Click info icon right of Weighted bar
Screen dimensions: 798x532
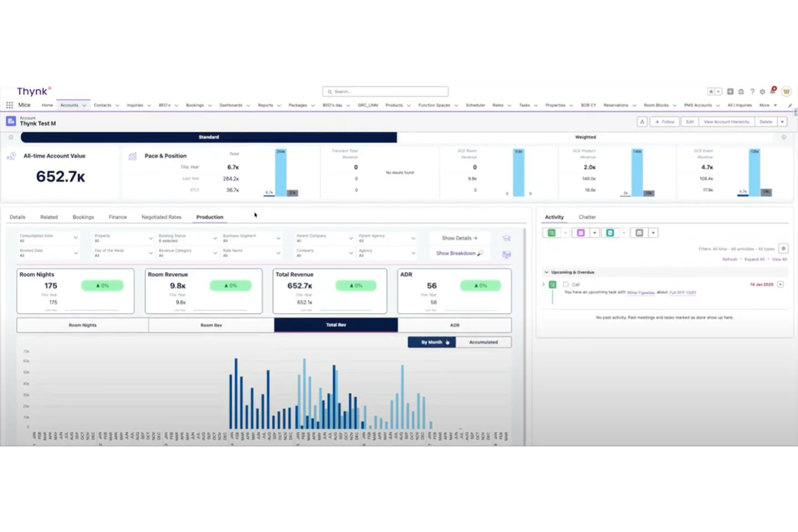pyautogui.click(x=784, y=137)
